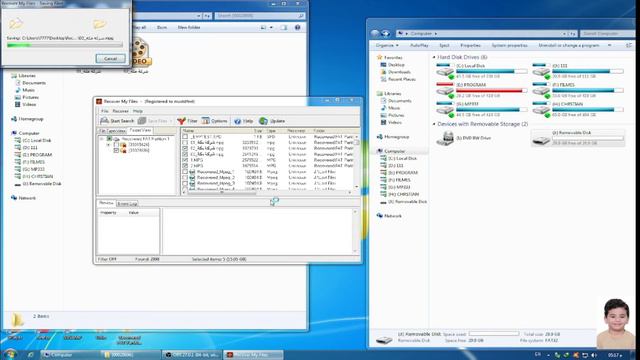The image size is (640, 360).
Task: Check Recovered_Mpeg_1 file checkbox
Action: (x=185, y=172)
